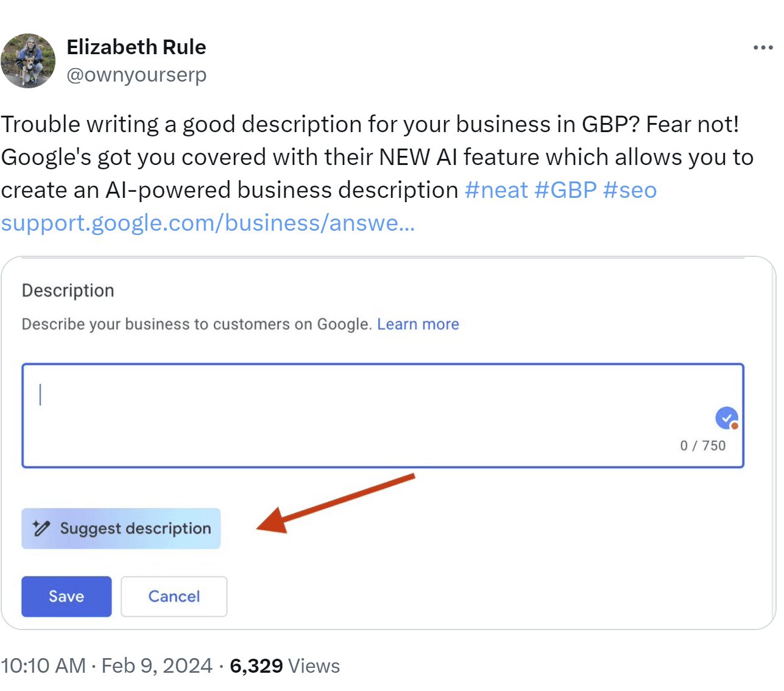
Task: Visit the @ownyourserp handle
Action: (x=136, y=75)
